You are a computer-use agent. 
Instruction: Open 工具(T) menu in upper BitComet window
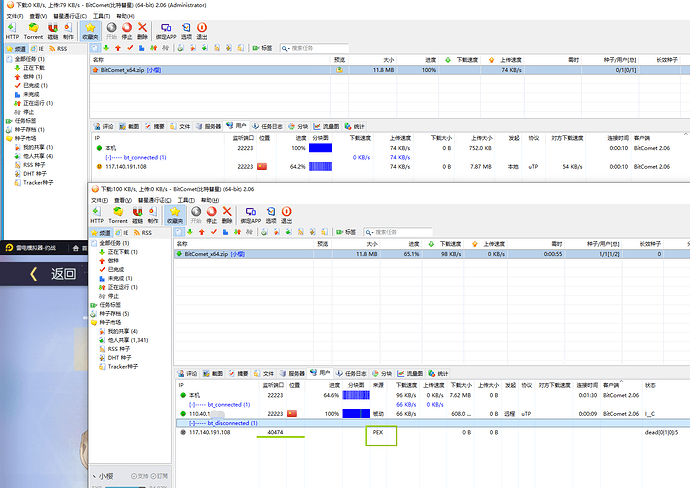(x=101, y=16)
